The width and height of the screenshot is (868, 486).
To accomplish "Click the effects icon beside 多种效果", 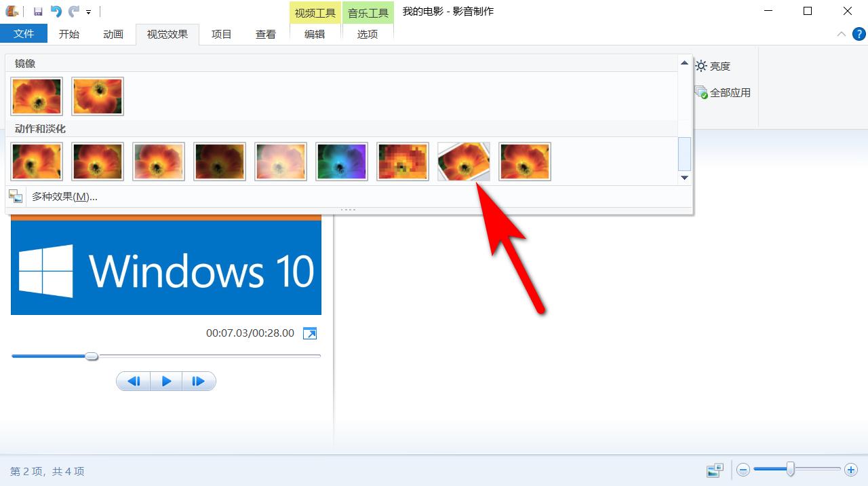I will 15,195.
